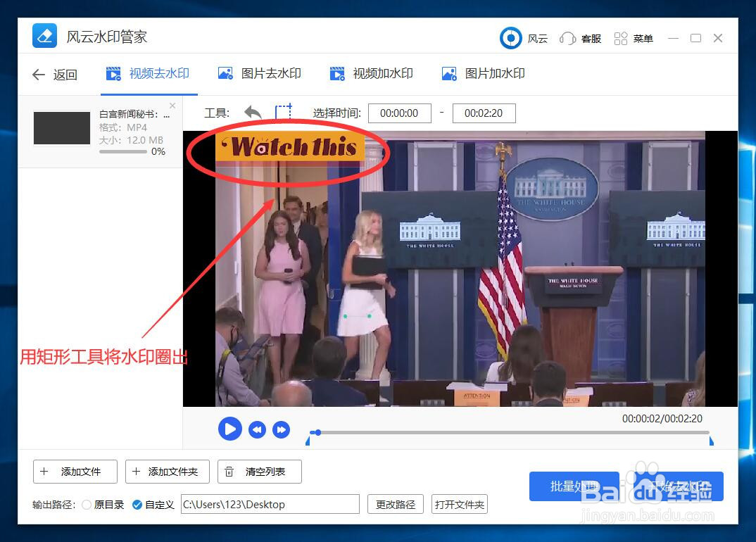Click the app logo in the title bar
This screenshot has height=542, width=756.
tap(44, 35)
